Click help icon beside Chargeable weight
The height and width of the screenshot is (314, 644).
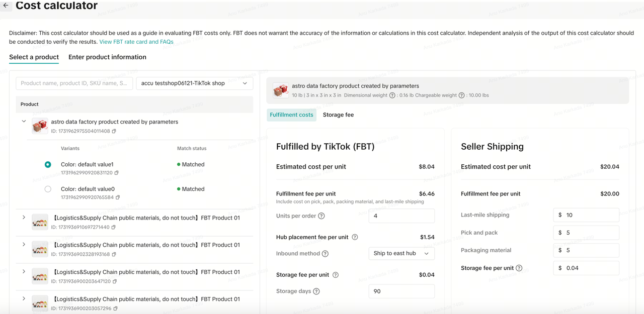coord(461,95)
